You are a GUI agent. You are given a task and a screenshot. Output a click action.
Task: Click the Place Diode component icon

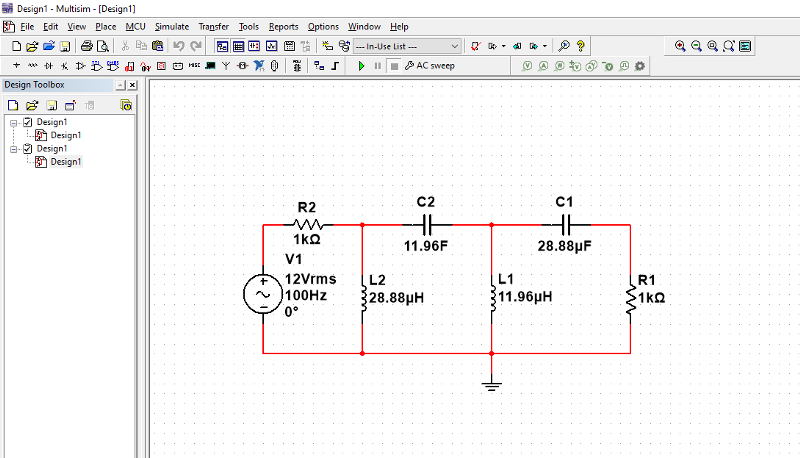49,66
